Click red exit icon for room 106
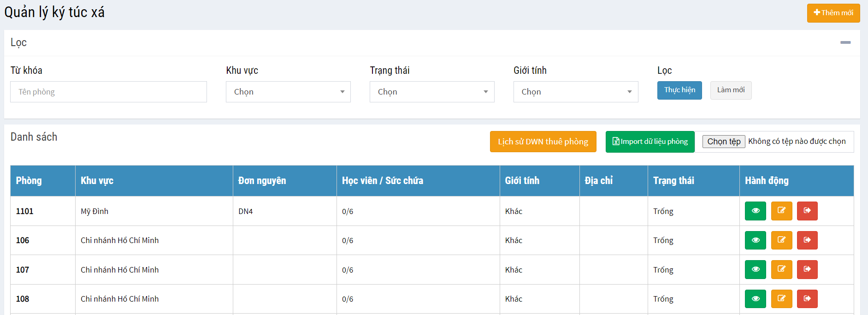This screenshot has width=868, height=315. [x=807, y=240]
